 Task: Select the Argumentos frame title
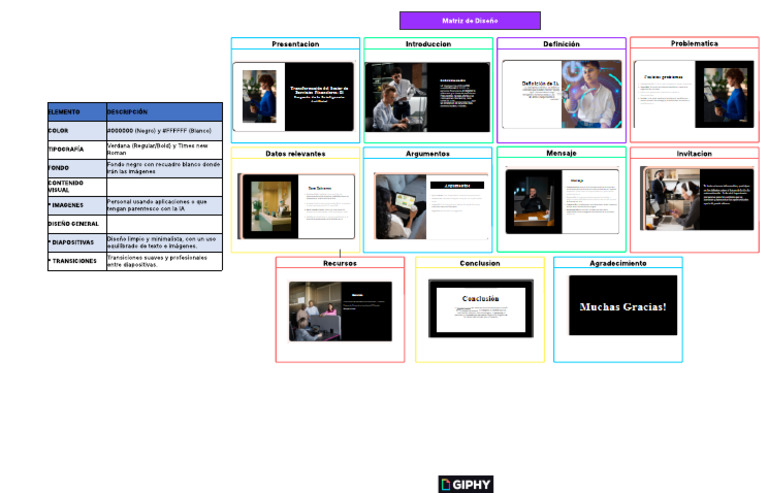pos(428,153)
